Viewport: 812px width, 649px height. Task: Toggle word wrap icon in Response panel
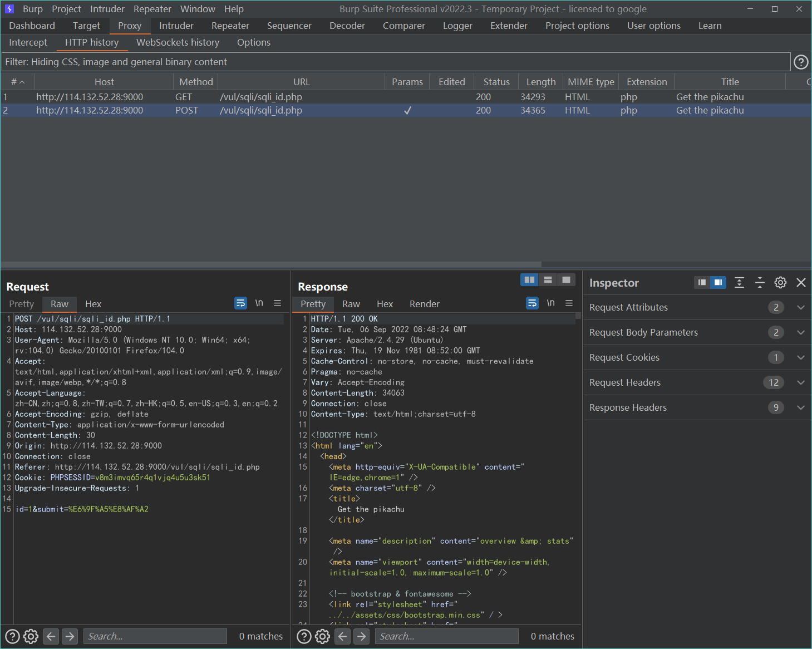(x=532, y=303)
